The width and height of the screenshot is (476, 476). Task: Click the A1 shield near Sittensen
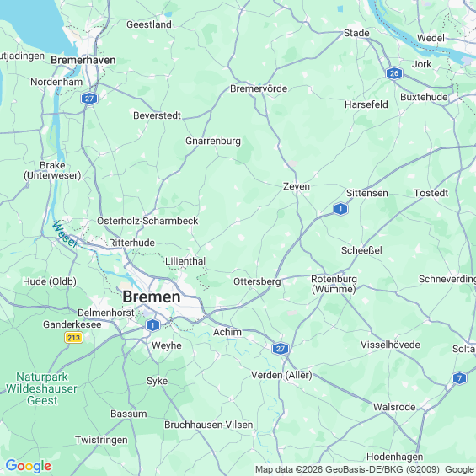340,209
